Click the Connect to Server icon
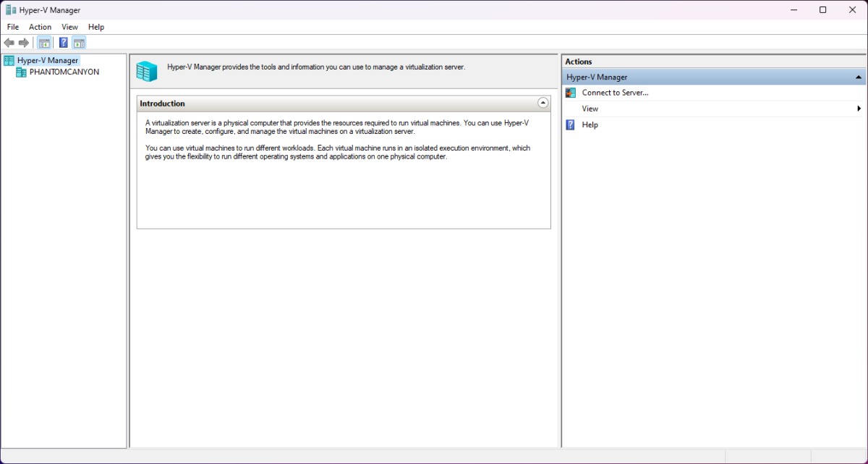Image resolution: width=868 pixels, height=464 pixels. coord(571,93)
